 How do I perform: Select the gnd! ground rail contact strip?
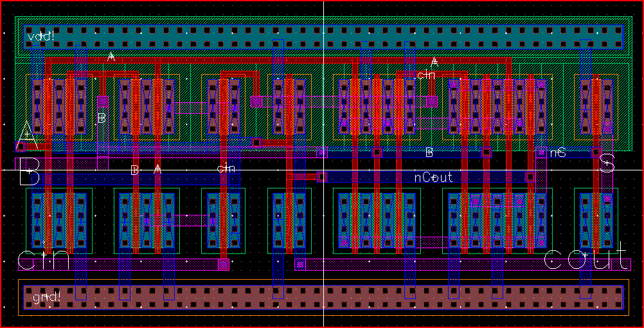(x=323, y=297)
